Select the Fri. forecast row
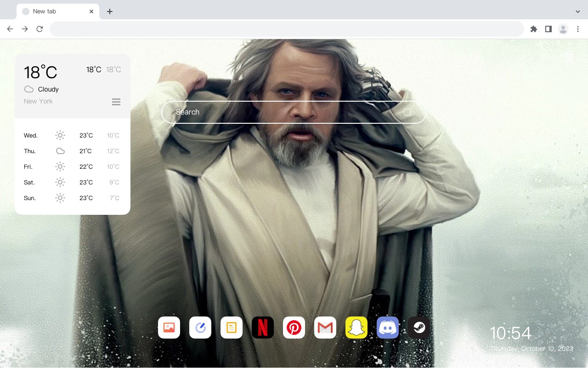Viewport: 588px width, 368px height. pos(73,167)
